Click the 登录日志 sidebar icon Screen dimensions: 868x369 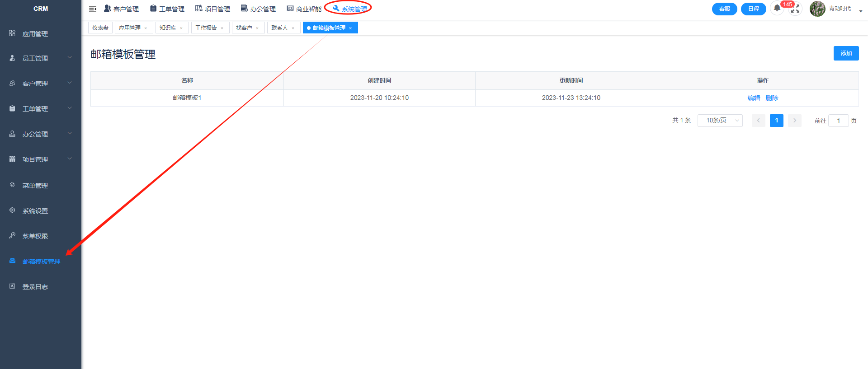point(12,286)
